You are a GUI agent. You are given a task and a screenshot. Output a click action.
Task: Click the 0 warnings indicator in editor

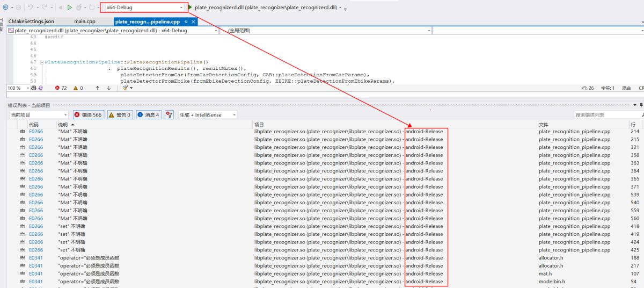click(x=78, y=88)
